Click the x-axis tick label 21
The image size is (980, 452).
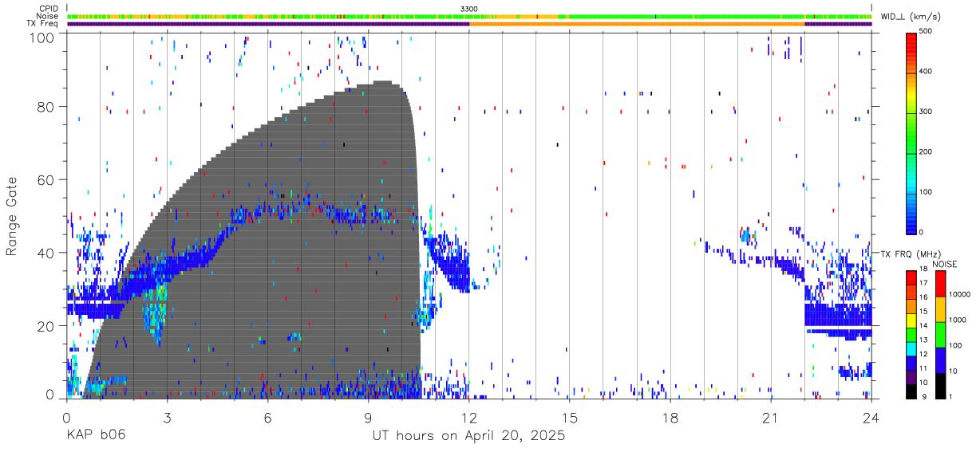[770, 418]
